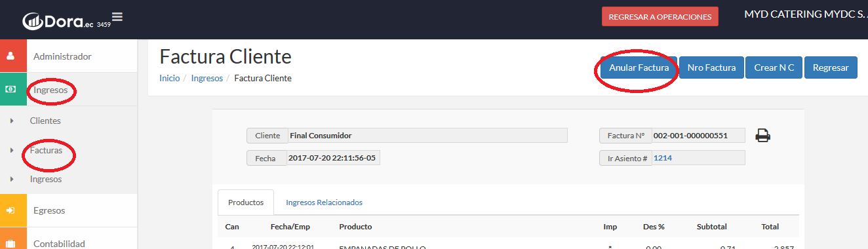This screenshot has height=249, width=868.
Task: Open Contabilidad in the sidebar
Action: coord(59,243)
